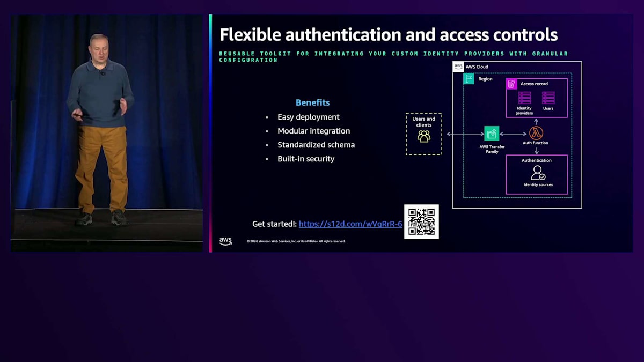
Task: Click the AWS Transfer Family icon
Action: [492, 134]
